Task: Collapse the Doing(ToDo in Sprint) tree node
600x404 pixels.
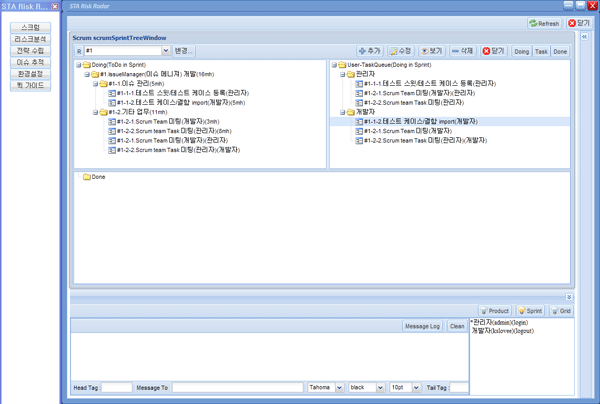Action: [79, 65]
